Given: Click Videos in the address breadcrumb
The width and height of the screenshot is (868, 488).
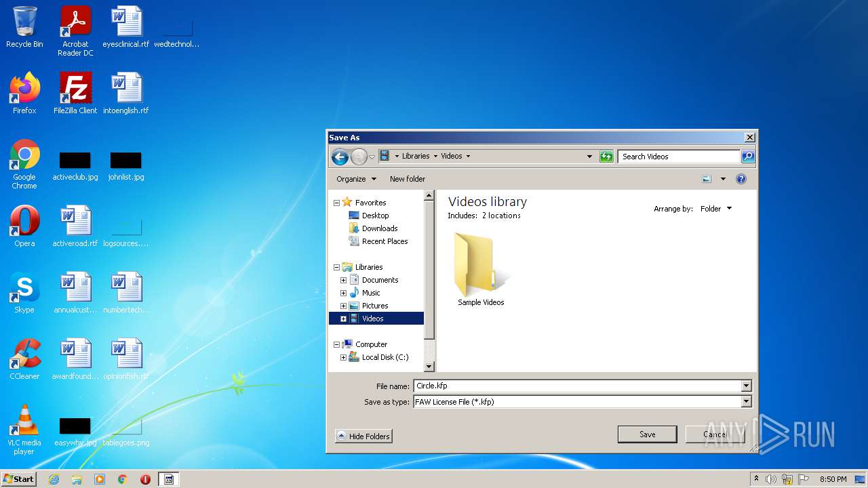Looking at the screenshot, I should point(452,156).
